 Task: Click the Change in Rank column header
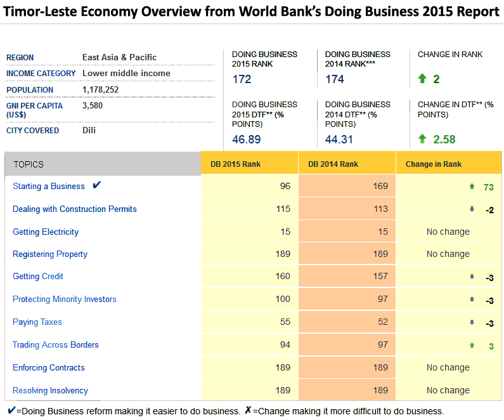pos(434,164)
